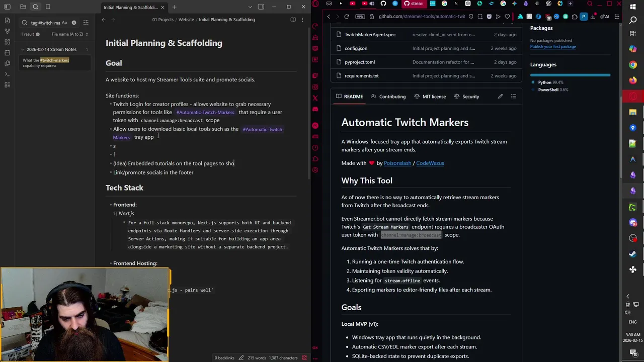Image resolution: width=644 pixels, height=362 pixels.
Task: Open note more options three dots
Action: click(302, 20)
